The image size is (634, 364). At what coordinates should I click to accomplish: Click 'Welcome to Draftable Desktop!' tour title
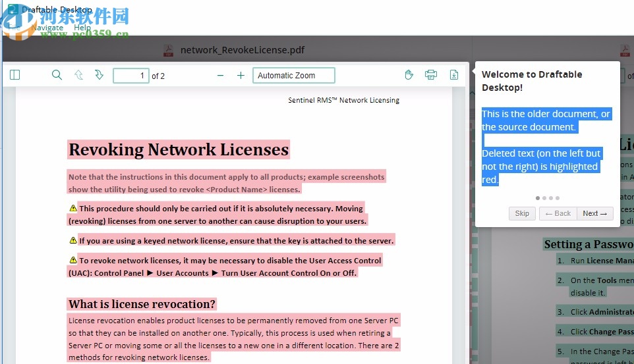click(532, 81)
